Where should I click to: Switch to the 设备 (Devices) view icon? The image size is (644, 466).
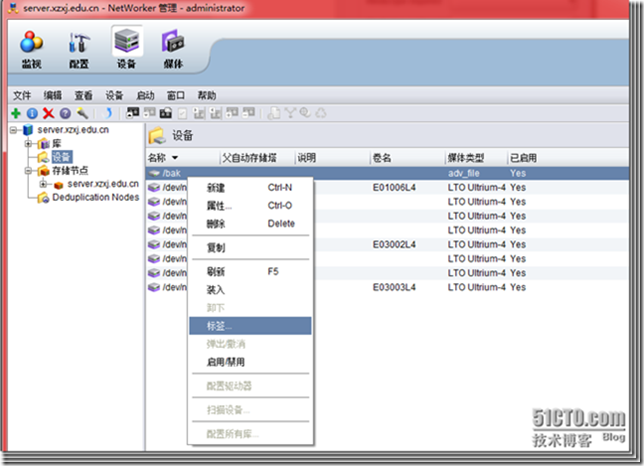[126, 49]
